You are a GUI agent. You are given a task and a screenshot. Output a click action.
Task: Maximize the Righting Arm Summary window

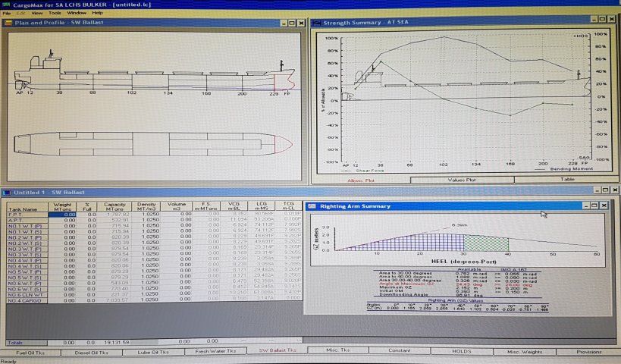click(594, 206)
